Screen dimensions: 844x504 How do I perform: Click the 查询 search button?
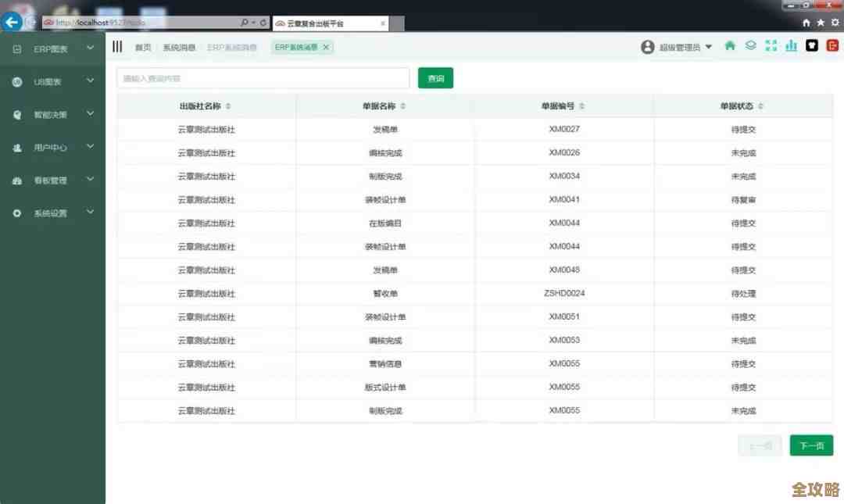coord(435,77)
